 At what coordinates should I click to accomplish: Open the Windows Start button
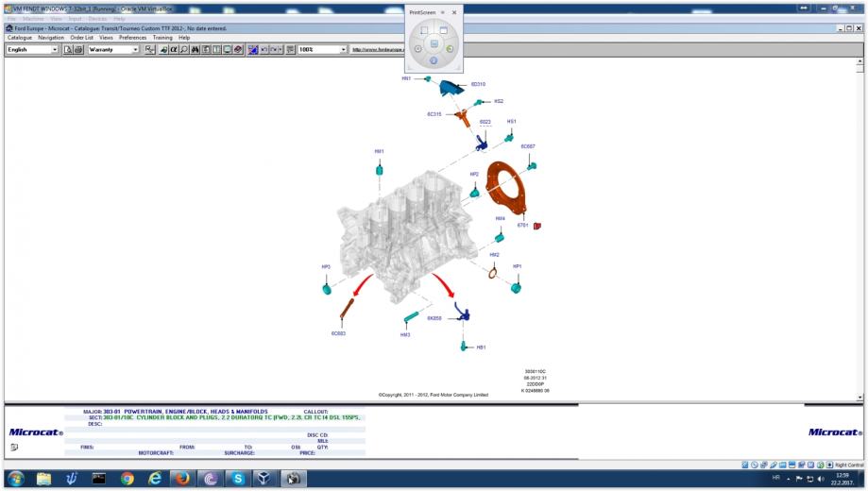pos(16,479)
